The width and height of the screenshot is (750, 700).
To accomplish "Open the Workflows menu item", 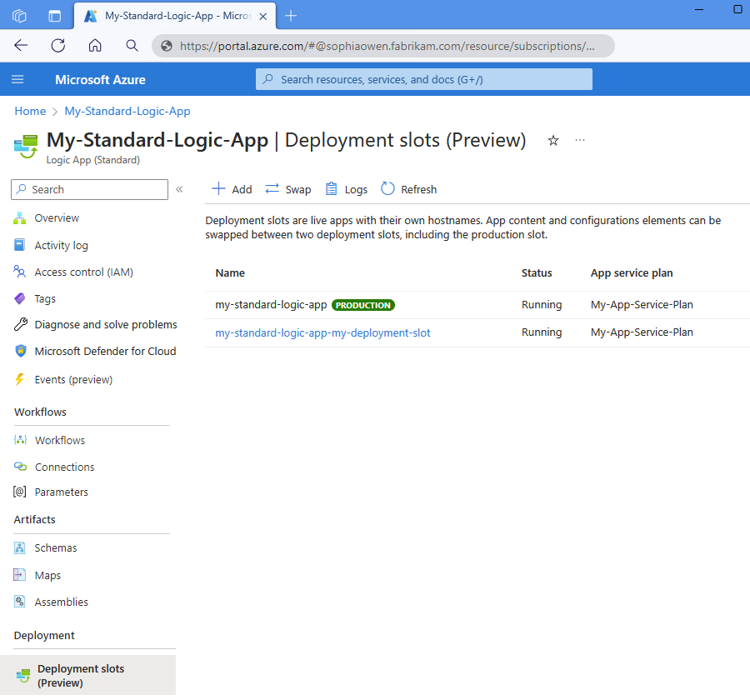I will click(60, 441).
